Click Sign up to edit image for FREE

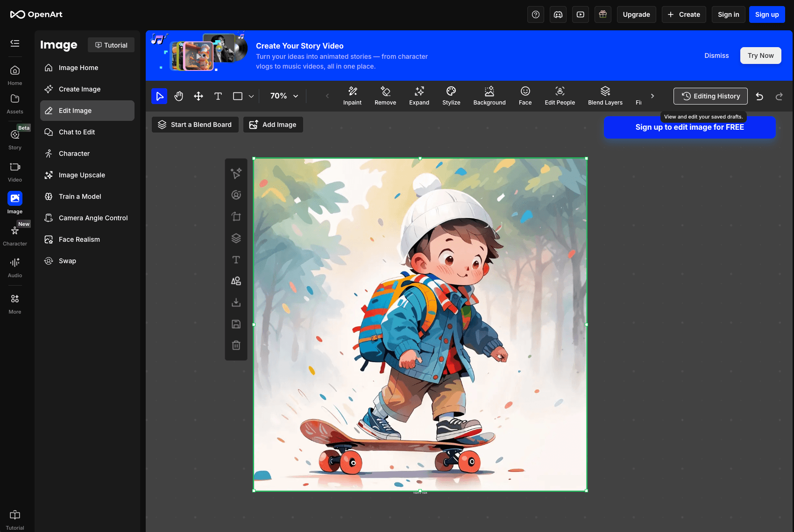pos(690,127)
